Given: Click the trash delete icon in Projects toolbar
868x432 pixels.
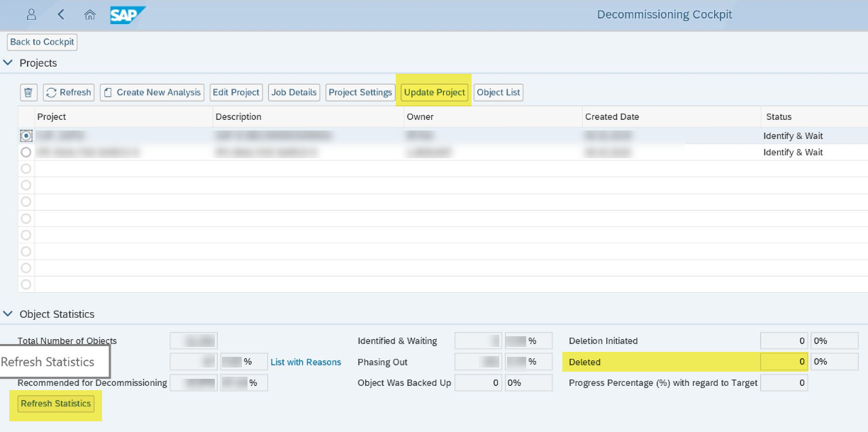Looking at the screenshot, I should (28, 92).
